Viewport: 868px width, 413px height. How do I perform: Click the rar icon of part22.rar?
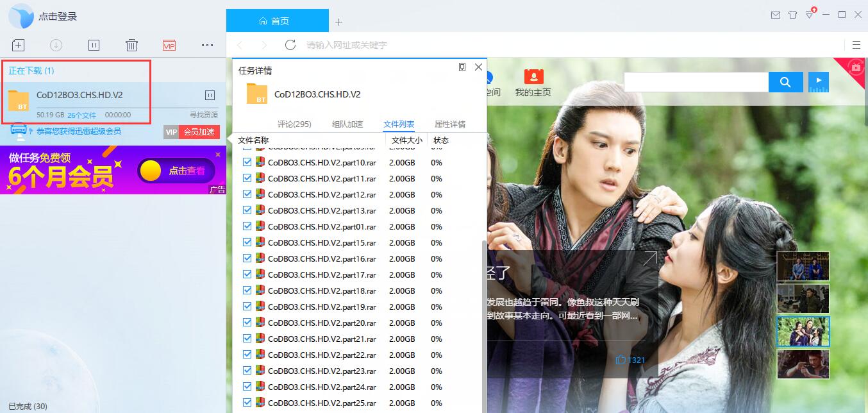260,354
